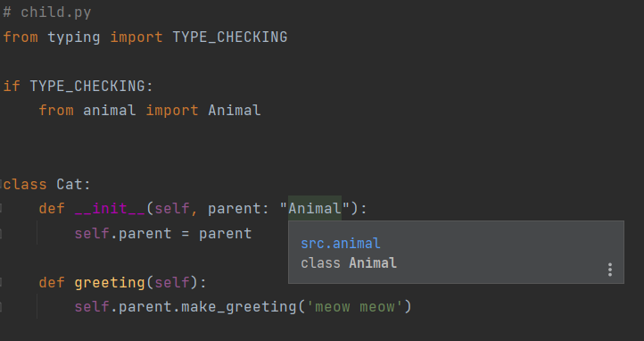Click the typing module name in the import
This screenshot has width=644, height=341.
click(73, 37)
